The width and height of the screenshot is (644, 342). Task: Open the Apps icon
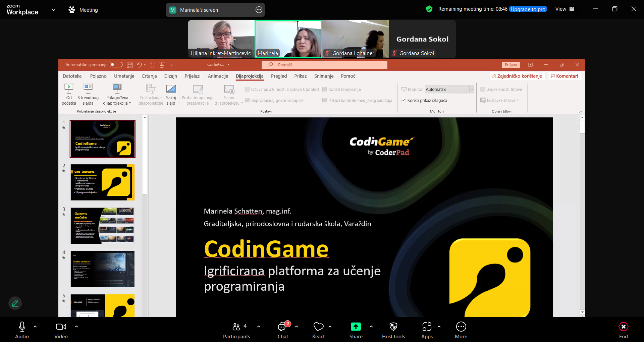(427, 327)
